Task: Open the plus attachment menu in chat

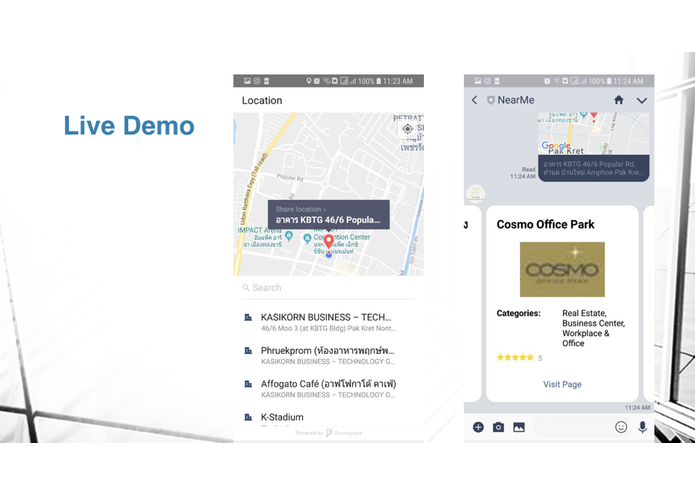Action: point(478,427)
